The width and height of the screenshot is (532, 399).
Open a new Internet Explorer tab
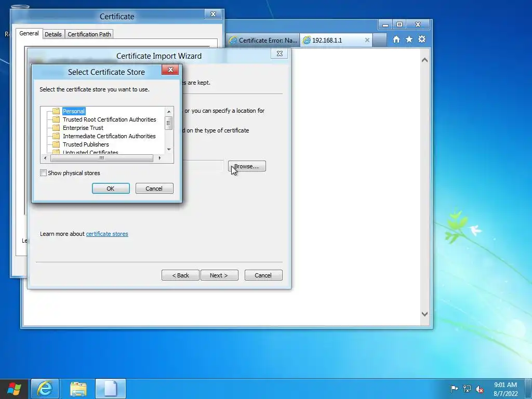380,41
